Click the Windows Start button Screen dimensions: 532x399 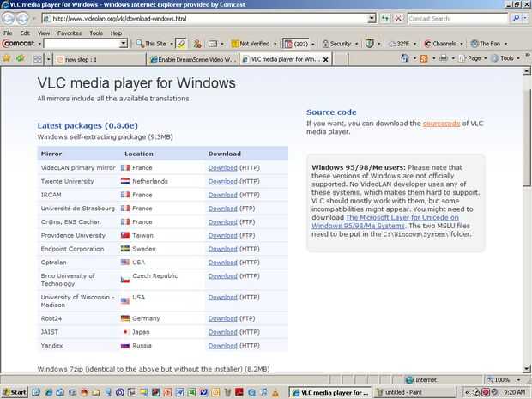14,392
